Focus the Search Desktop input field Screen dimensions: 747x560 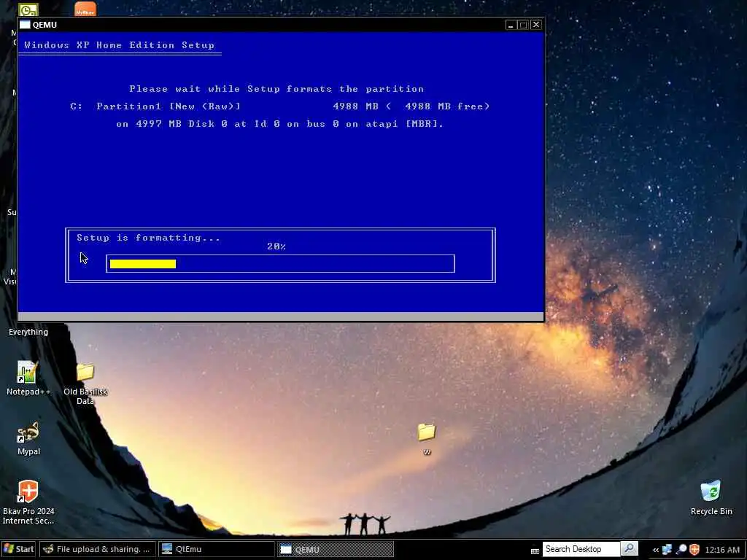point(581,549)
